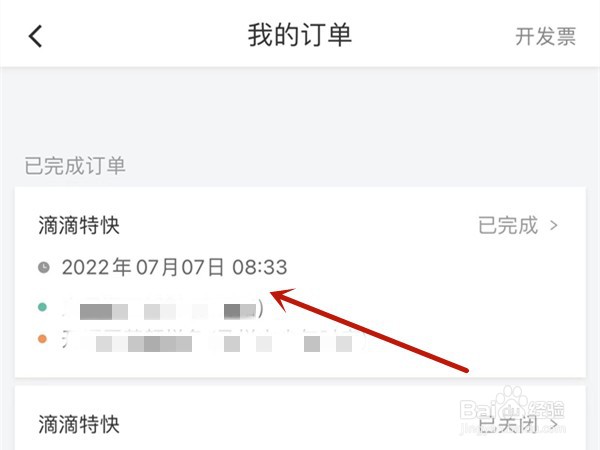Viewport: 600px width, 450px height.
Task: Click the Baidu paw watermark icon
Action: (511, 398)
